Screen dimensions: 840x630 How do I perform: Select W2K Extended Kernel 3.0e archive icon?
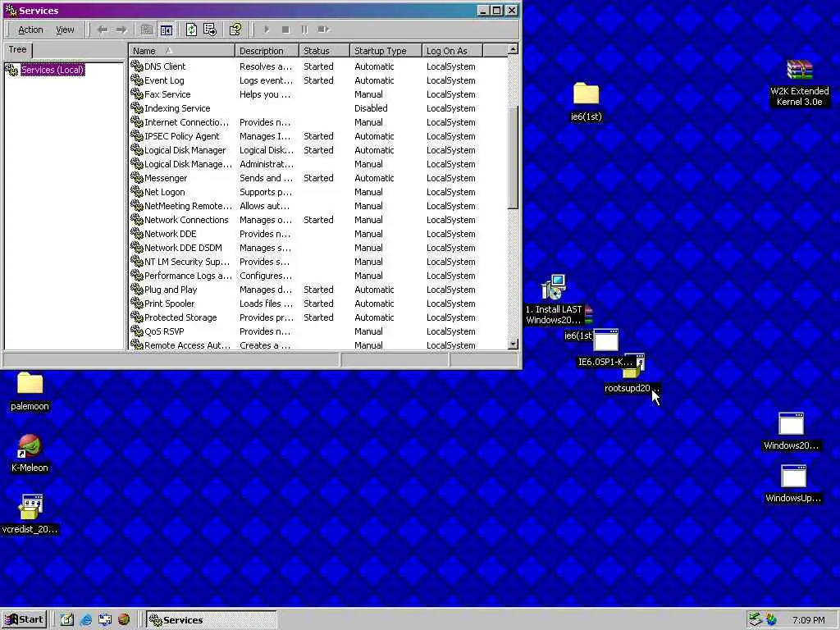click(799, 83)
